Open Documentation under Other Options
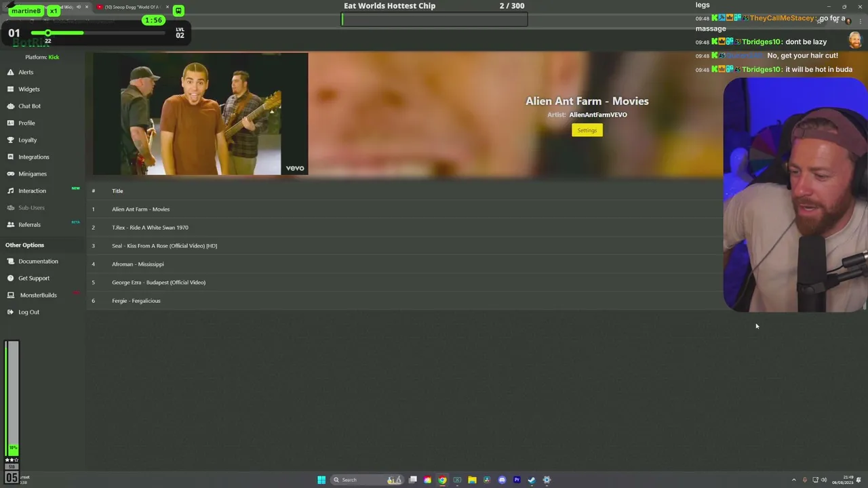Screen dimensions: 868x488 click(38, 261)
